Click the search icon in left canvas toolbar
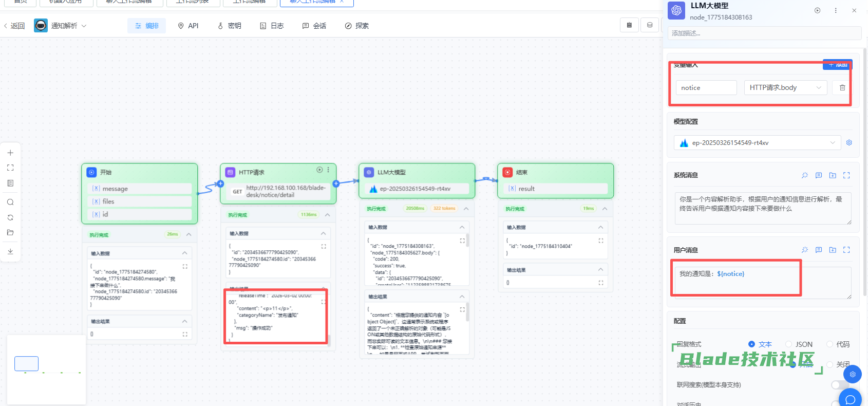The height and width of the screenshot is (406, 868). pos(10,202)
